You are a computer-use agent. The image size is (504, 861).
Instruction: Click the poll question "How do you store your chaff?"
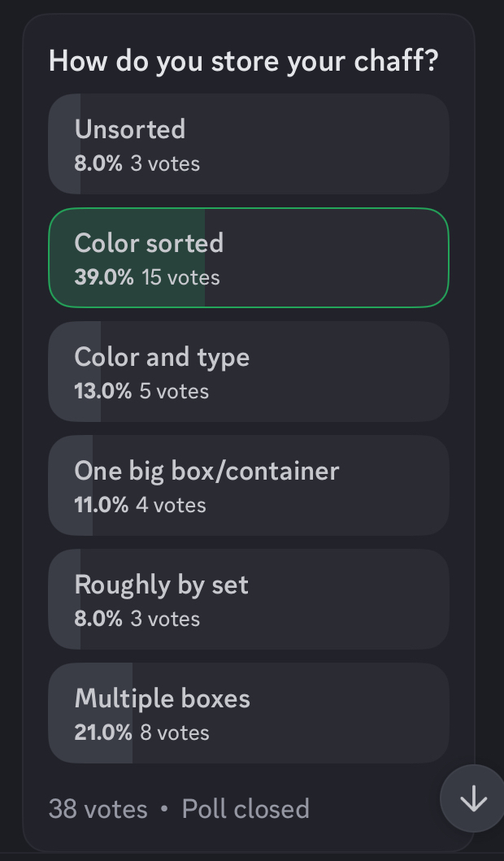click(243, 61)
